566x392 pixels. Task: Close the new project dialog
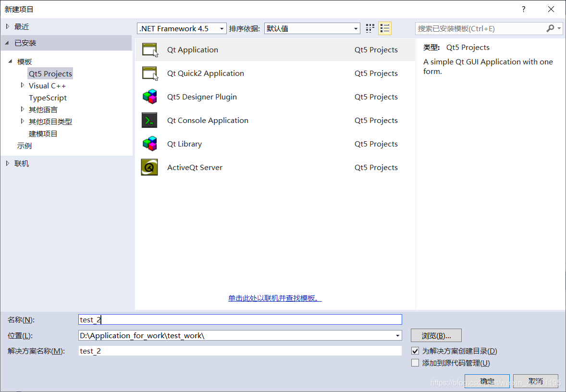click(551, 10)
